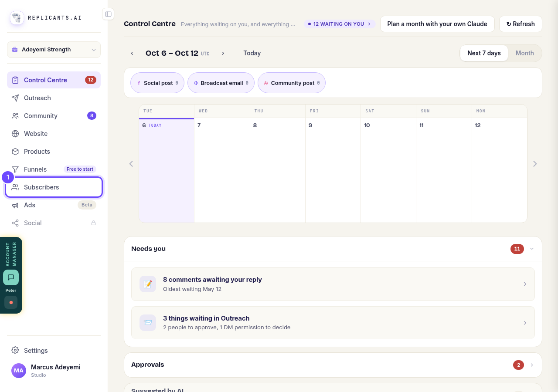
Task: Click the MA user avatar
Action: [19, 371]
